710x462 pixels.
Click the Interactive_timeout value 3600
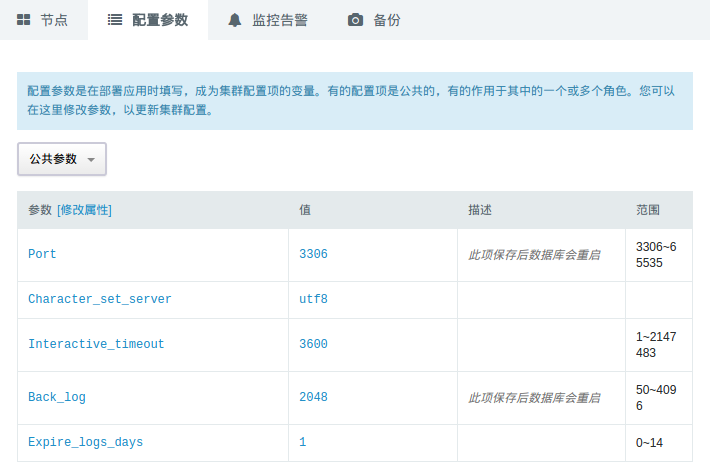click(x=313, y=345)
